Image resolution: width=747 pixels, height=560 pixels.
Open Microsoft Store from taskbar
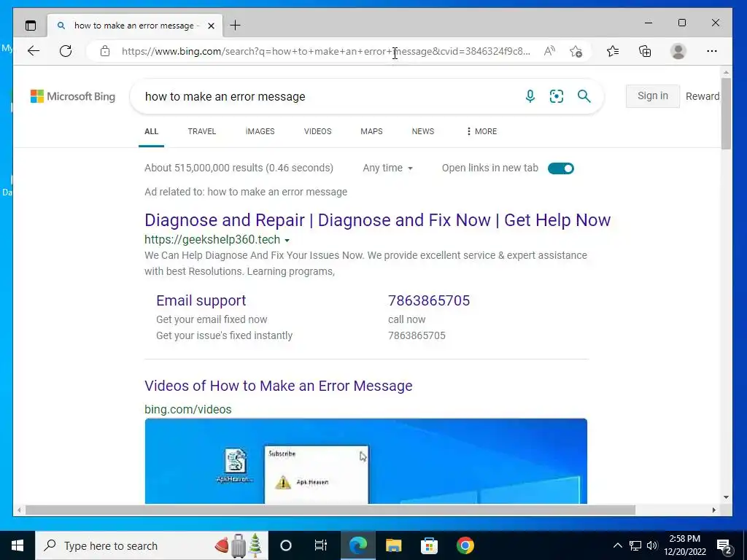(429, 545)
